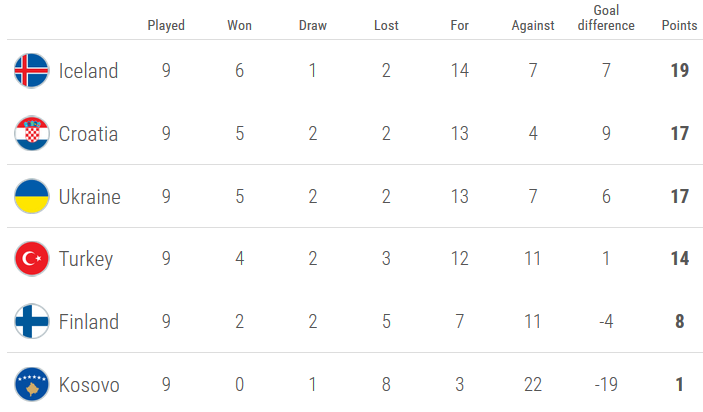Open the Kosovo team name link
The image size is (703, 412).
tap(89, 385)
